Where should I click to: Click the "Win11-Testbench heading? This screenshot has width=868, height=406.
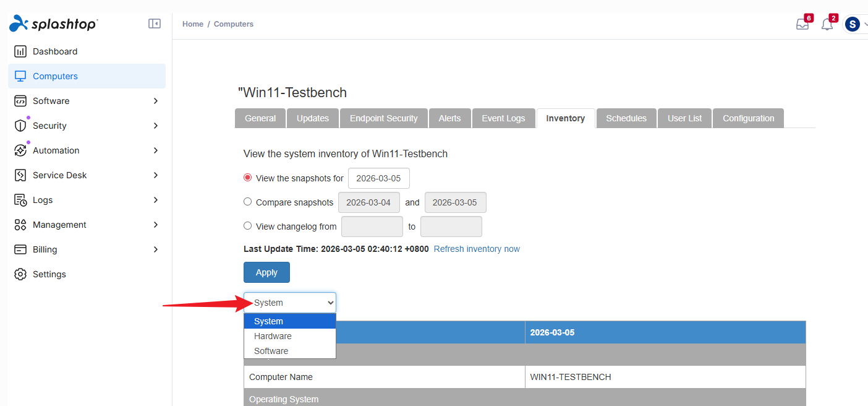292,93
